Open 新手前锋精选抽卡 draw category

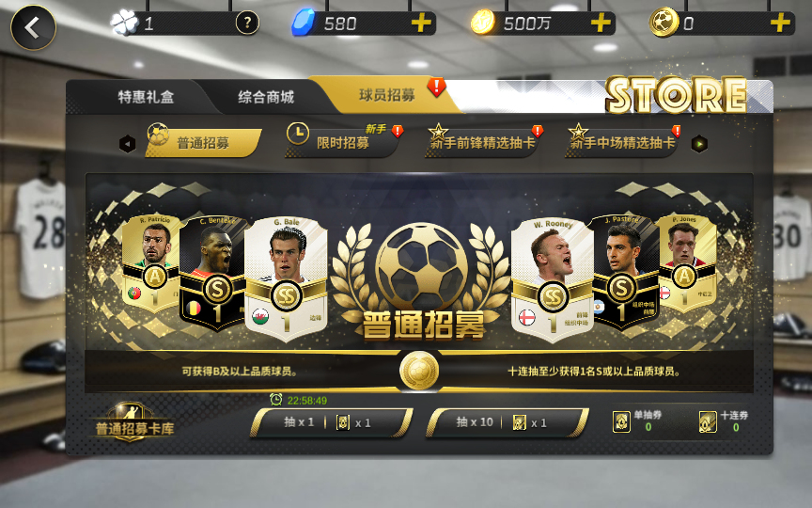click(x=482, y=143)
